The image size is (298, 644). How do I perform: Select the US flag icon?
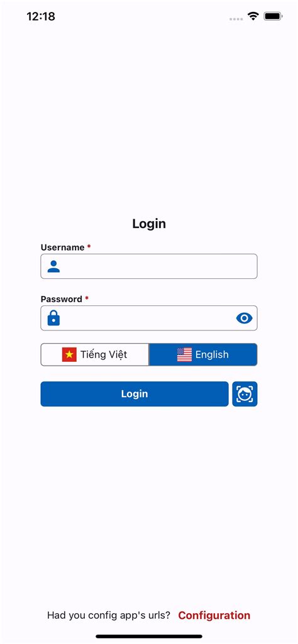(x=185, y=354)
